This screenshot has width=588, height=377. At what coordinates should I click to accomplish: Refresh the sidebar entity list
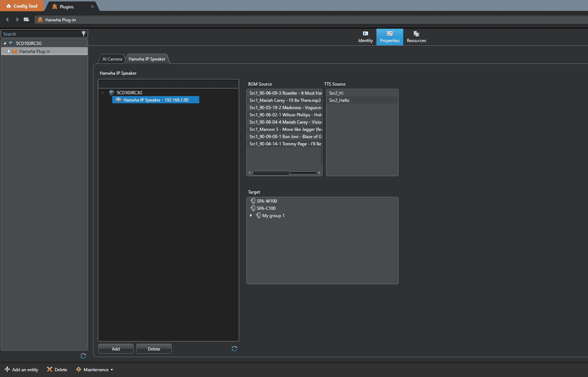83,356
